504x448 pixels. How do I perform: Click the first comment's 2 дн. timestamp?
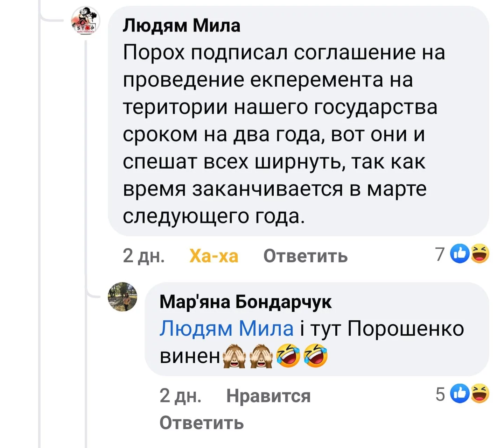pyautogui.click(x=143, y=256)
